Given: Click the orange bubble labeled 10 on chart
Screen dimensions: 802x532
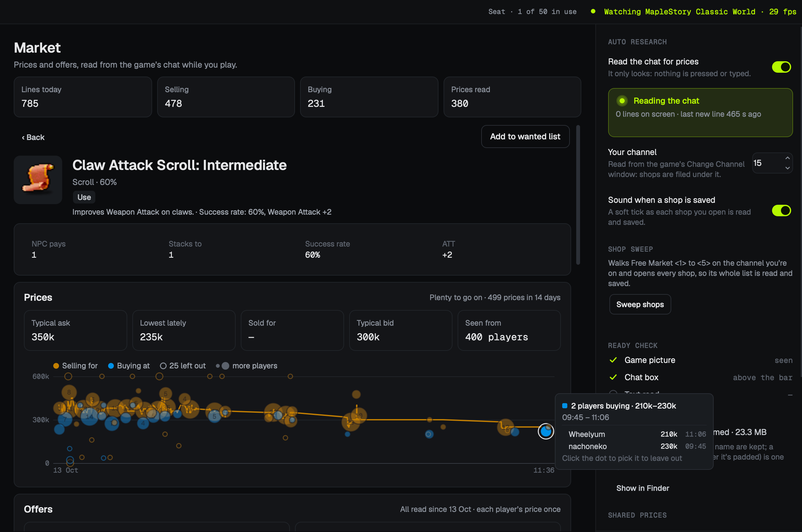Looking at the screenshot, I should [359, 415].
